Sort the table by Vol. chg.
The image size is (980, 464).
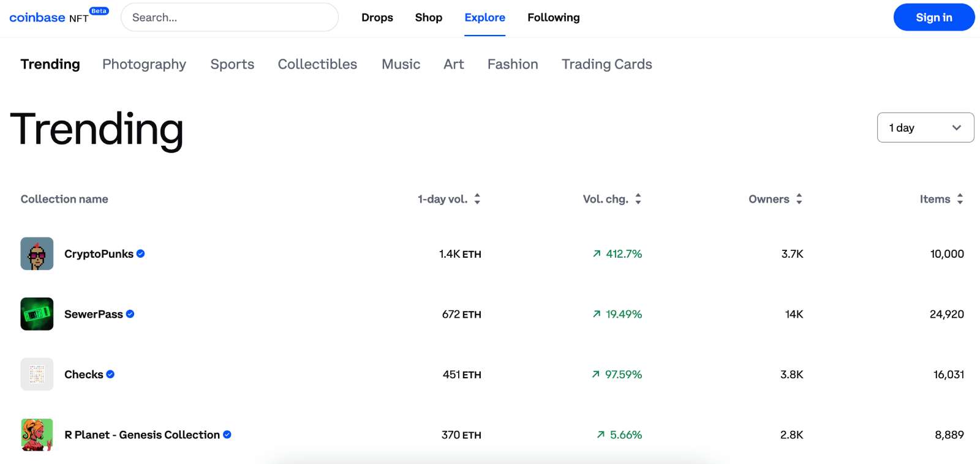coord(638,199)
